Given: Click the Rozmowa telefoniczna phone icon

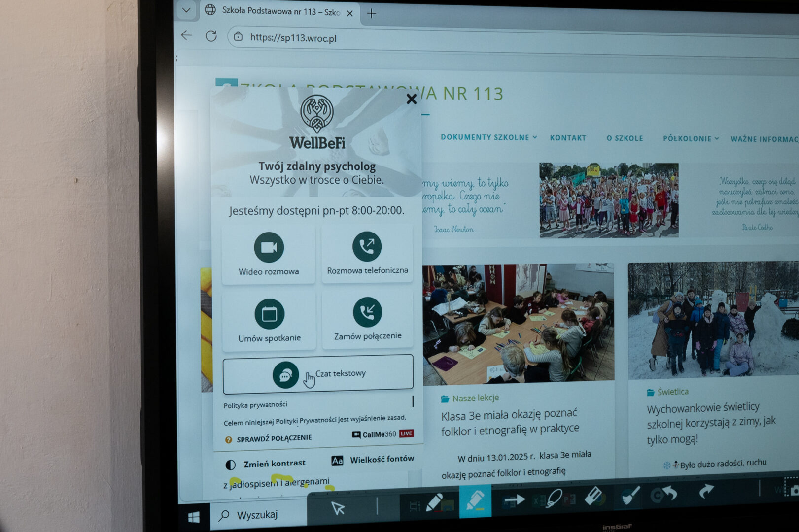Looking at the screenshot, I should coord(367,246).
